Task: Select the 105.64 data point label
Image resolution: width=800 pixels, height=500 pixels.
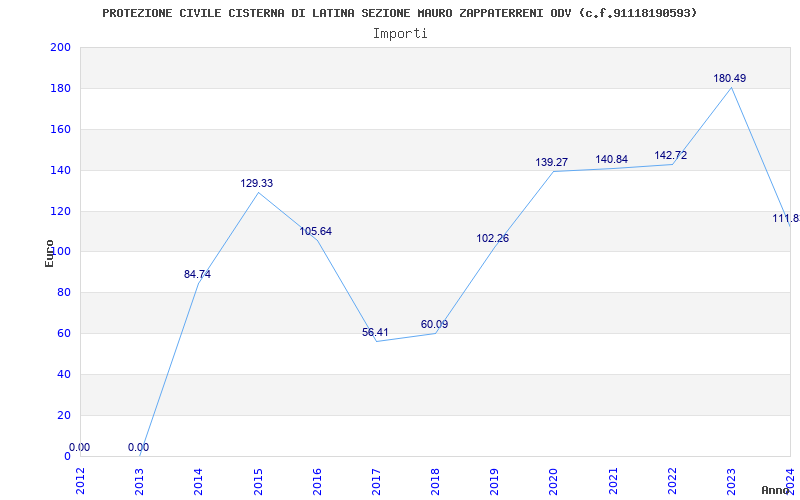Action: pos(315,231)
